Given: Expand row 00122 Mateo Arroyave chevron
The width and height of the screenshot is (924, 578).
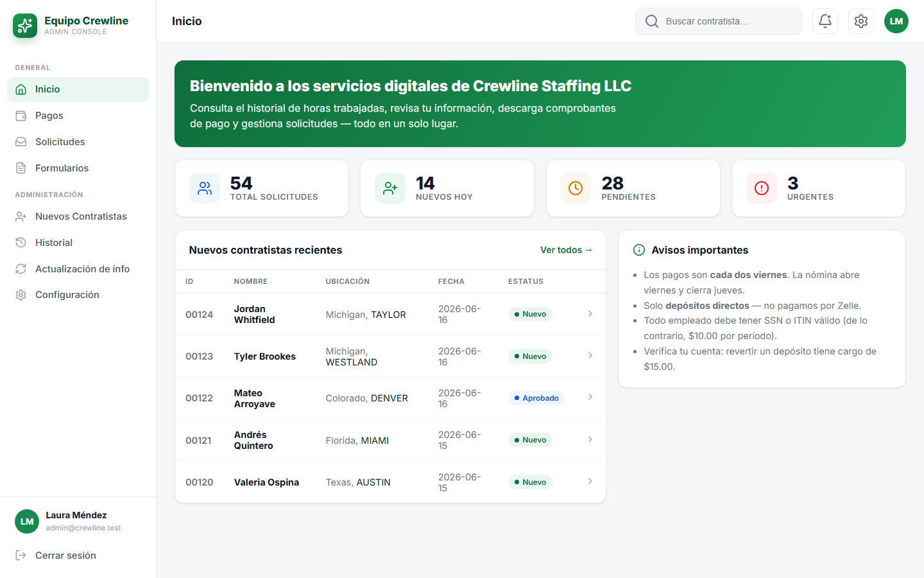Looking at the screenshot, I should 590,397.
